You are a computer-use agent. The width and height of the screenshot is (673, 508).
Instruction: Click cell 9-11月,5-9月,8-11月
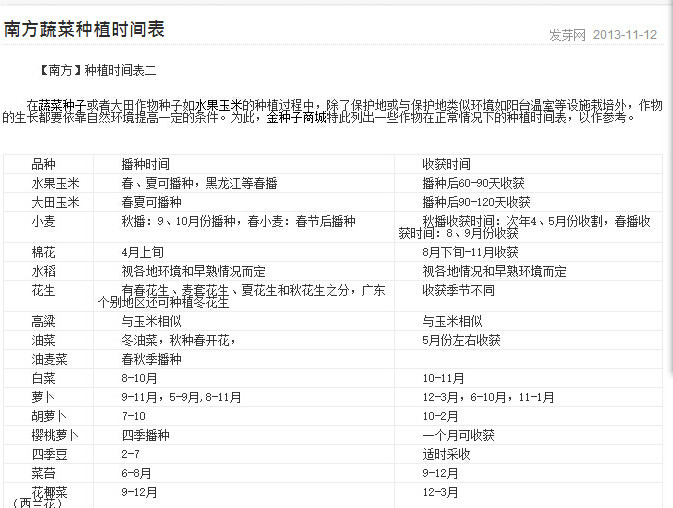tap(181, 397)
